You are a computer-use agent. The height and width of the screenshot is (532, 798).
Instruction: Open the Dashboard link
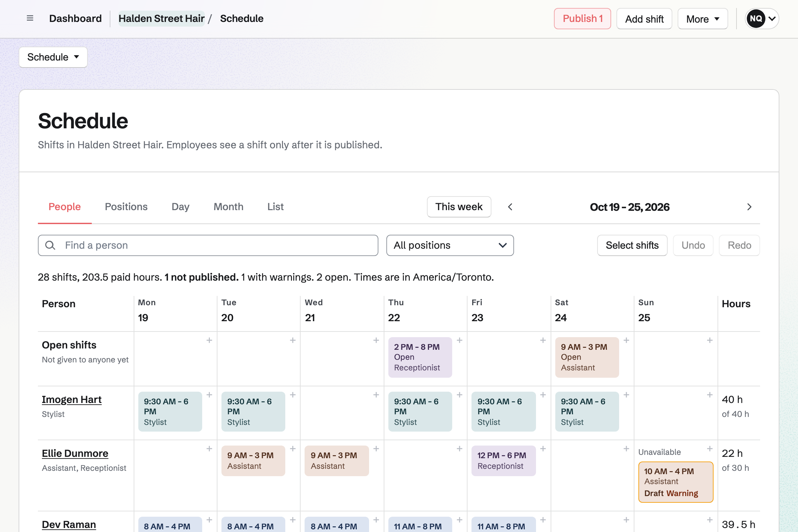(75, 18)
